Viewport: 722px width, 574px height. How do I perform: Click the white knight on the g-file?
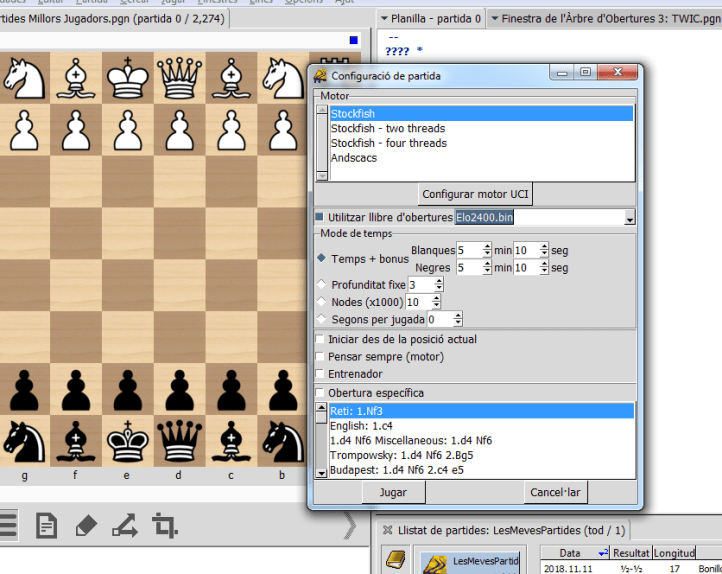pyautogui.click(x=24, y=78)
